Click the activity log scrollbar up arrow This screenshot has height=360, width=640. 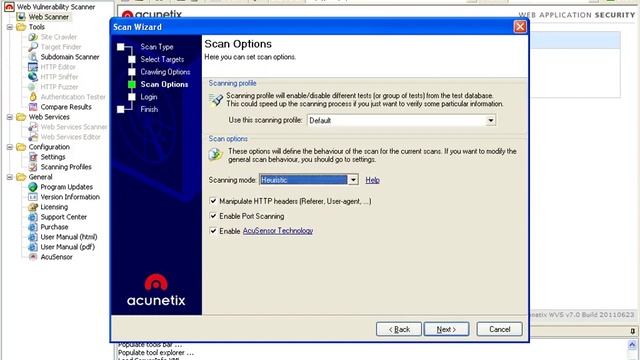click(x=632, y=345)
